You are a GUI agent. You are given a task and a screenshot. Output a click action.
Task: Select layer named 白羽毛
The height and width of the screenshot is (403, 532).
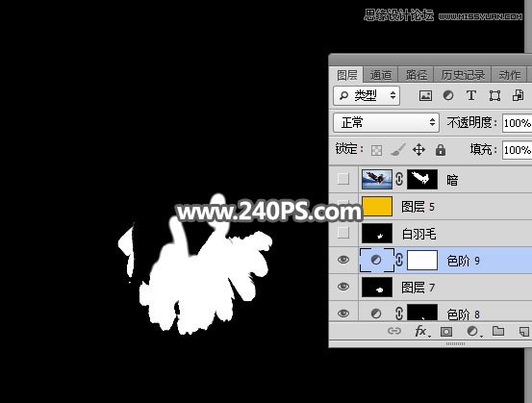tap(418, 234)
